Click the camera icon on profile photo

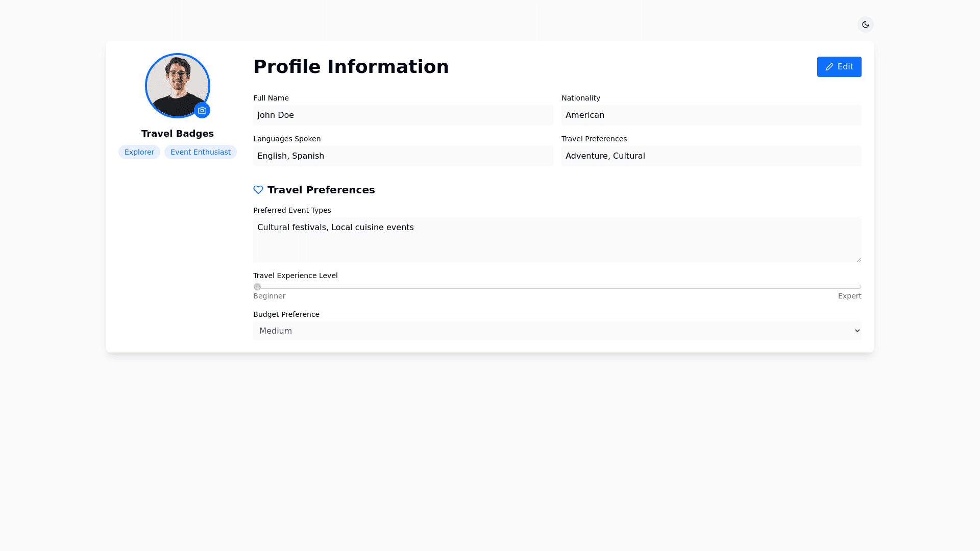click(202, 110)
